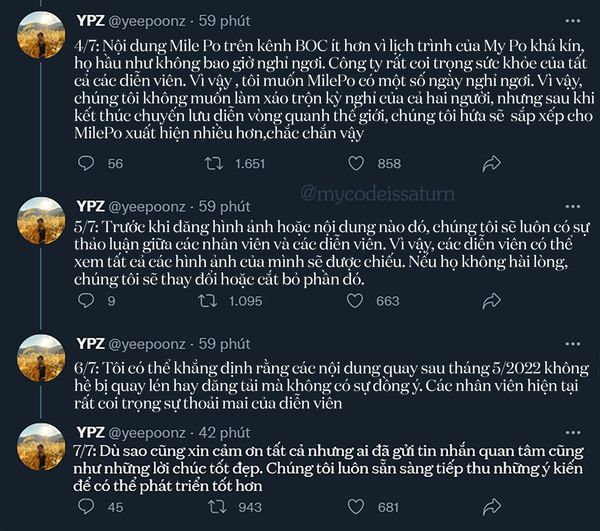Click the YPZ profile picture on the 4/7 tweet
Viewport: 600px width, 531px height.
coord(42,38)
